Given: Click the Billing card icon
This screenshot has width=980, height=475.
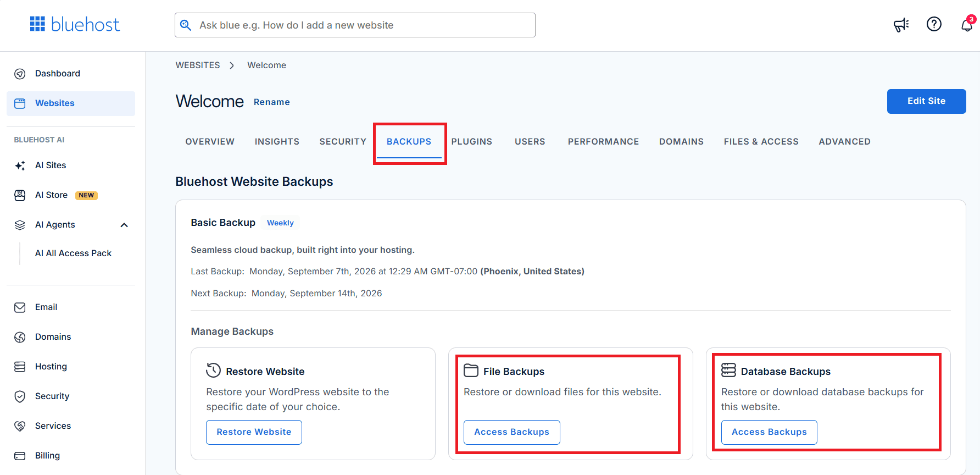Looking at the screenshot, I should 20,456.
